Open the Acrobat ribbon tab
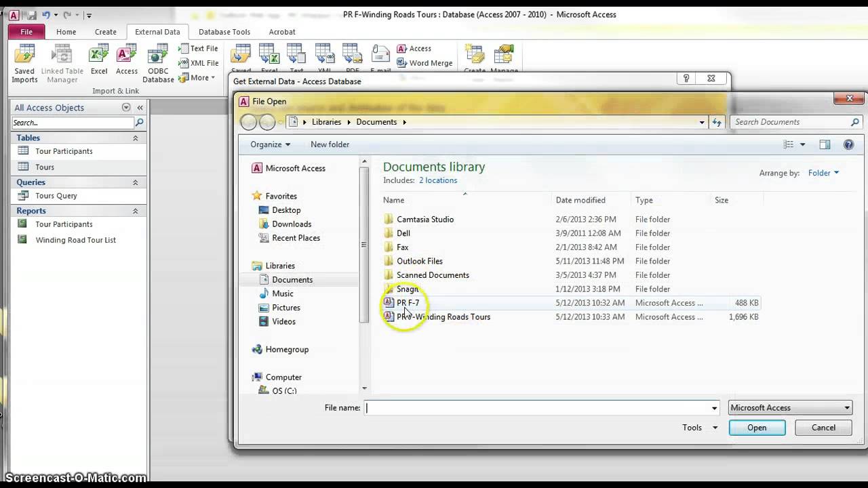The height and width of the screenshot is (488, 868). pos(282,32)
